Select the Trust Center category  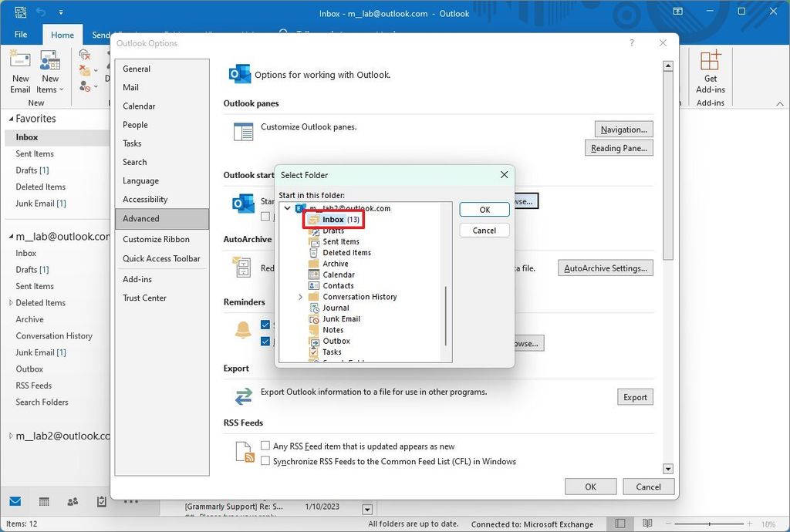pos(144,298)
